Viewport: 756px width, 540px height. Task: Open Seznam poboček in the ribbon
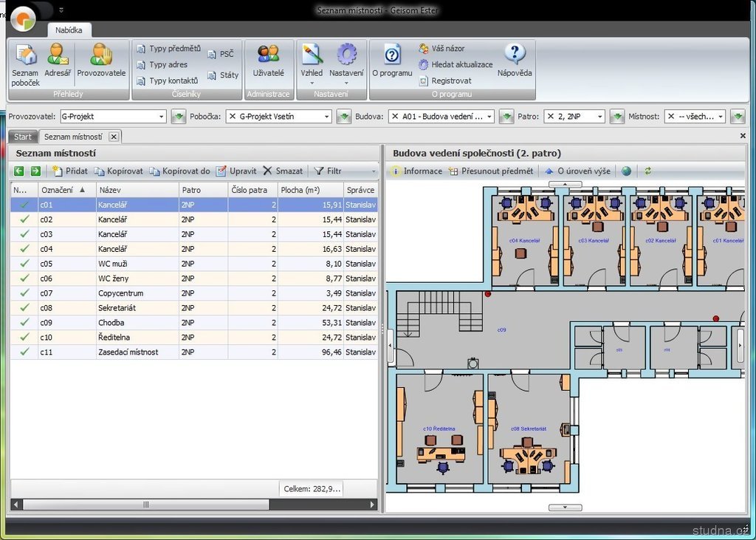coord(25,64)
